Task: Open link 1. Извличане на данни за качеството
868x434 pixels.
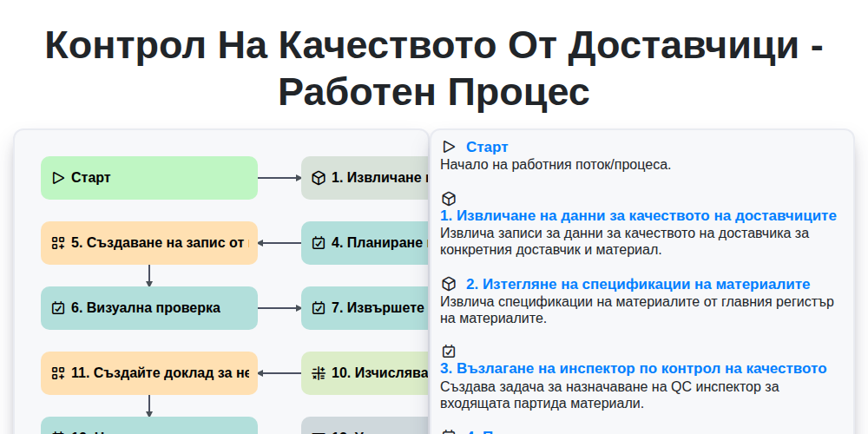Action: [x=638, y=215]
